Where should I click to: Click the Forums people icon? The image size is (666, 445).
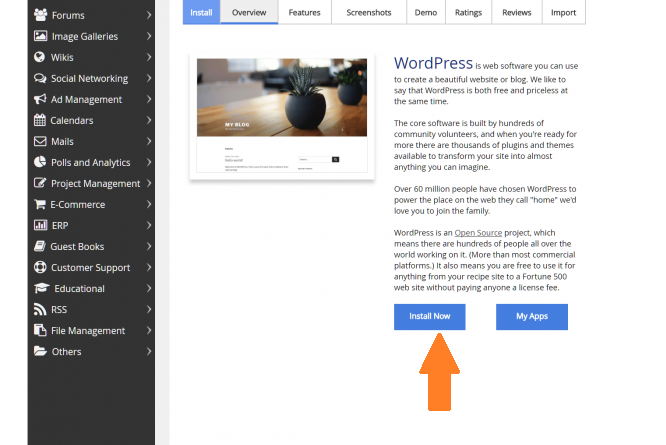coord(40,15)
